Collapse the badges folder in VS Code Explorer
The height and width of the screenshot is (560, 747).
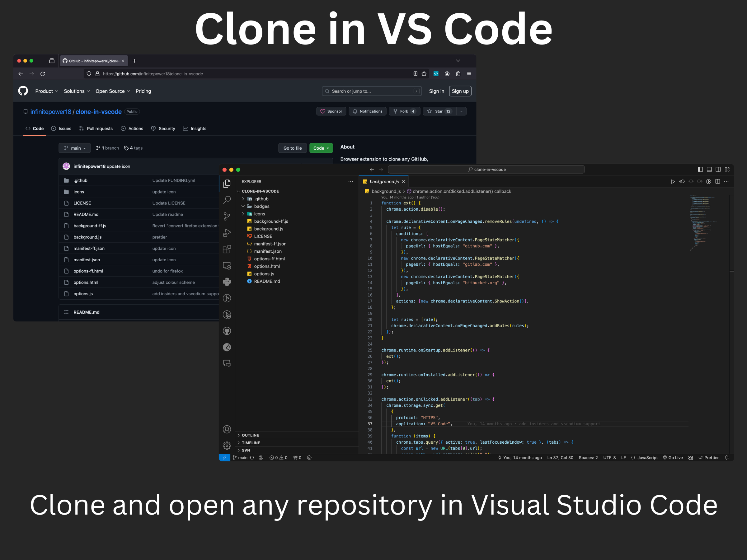(243, 206)
